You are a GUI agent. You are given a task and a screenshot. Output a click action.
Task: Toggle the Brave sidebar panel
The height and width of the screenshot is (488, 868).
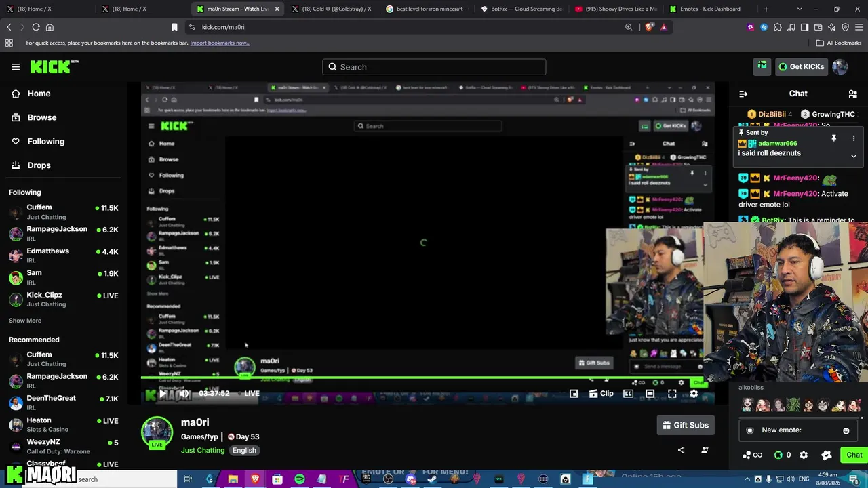coord(804,27)
